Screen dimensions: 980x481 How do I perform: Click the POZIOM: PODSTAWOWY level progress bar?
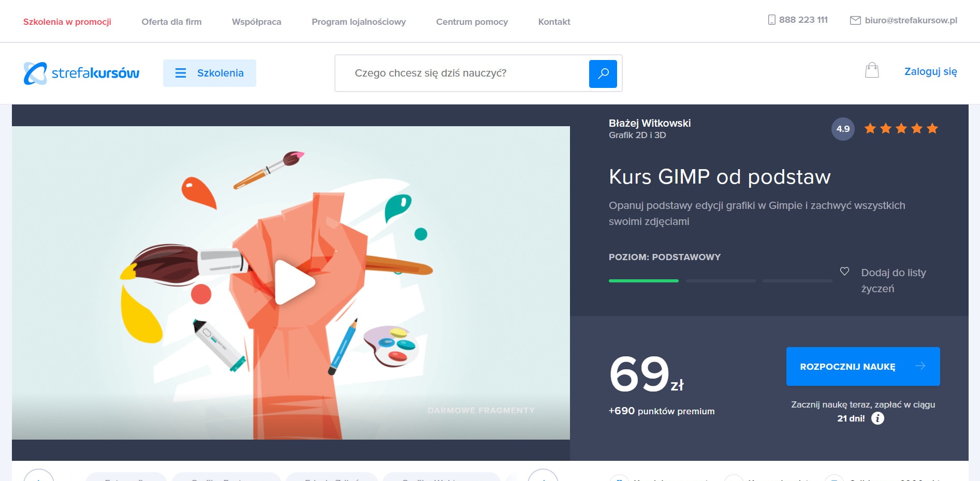tap(721, 281)
